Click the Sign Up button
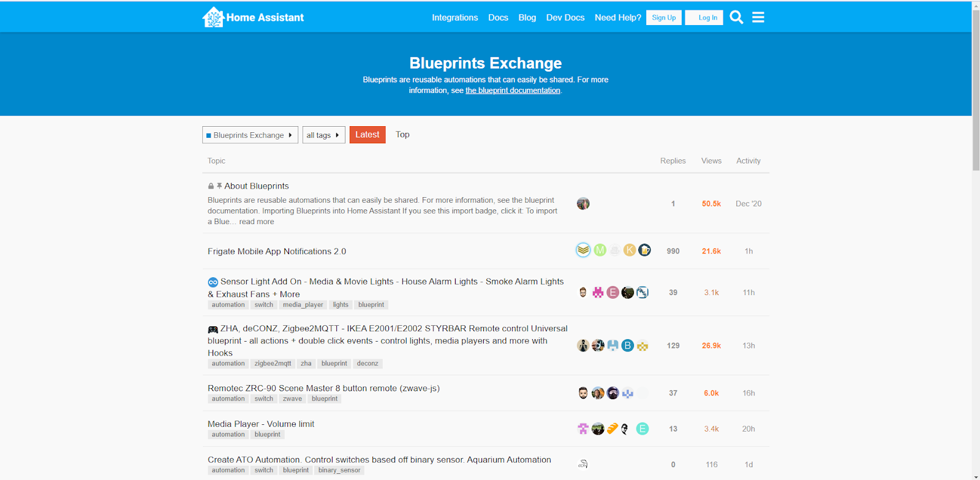This screenshot has height=480, width=980. coord(664,18)
